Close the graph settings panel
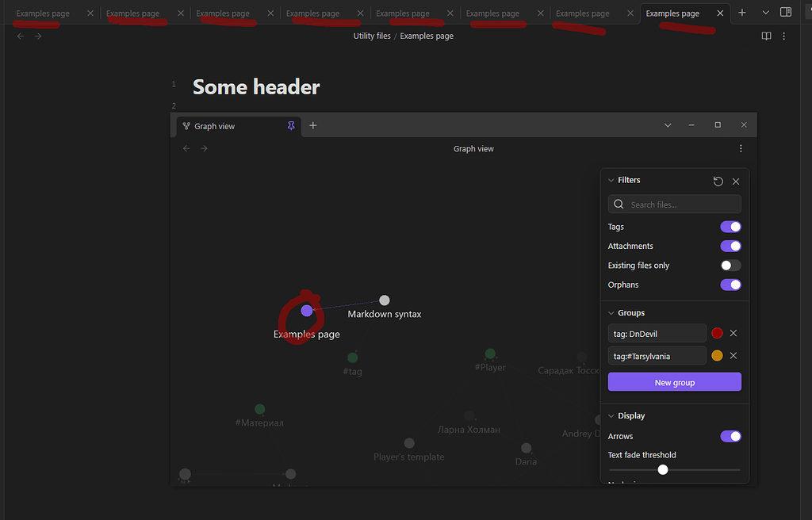812x520 pixels. tap(736, 182)
